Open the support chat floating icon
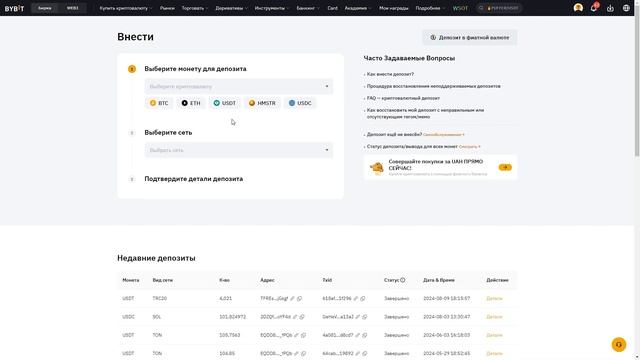 [x=619, y=344]
